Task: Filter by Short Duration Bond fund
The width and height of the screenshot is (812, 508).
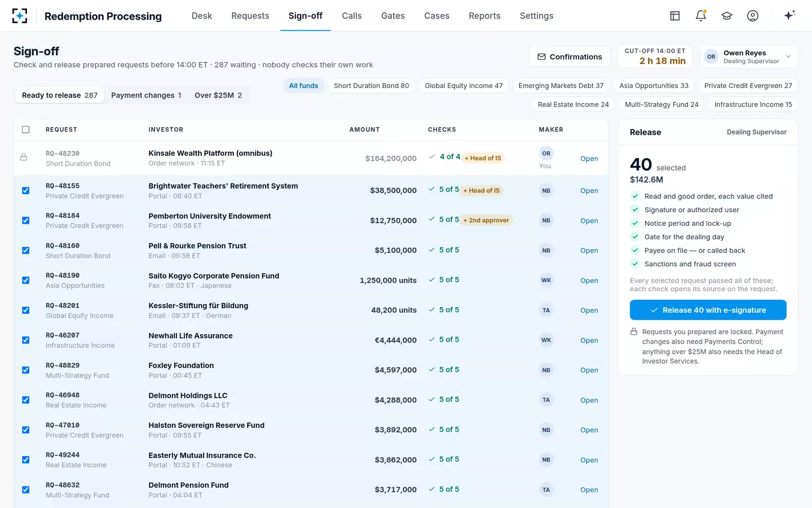Action: [371, 86]
